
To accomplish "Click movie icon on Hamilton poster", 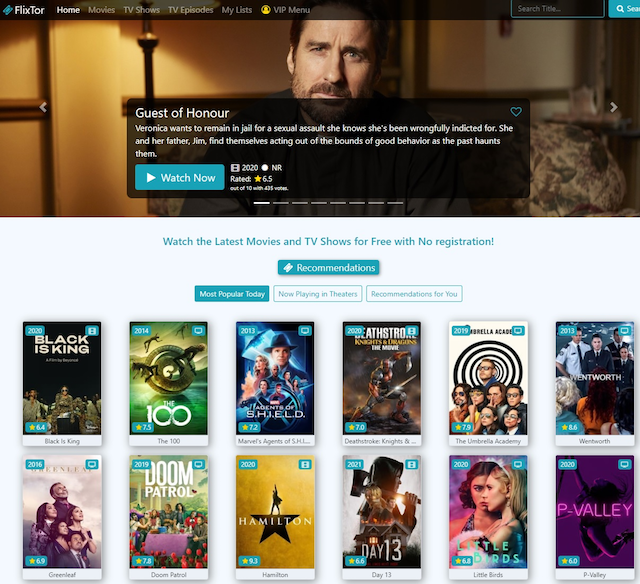I will (x=305, y=464).
